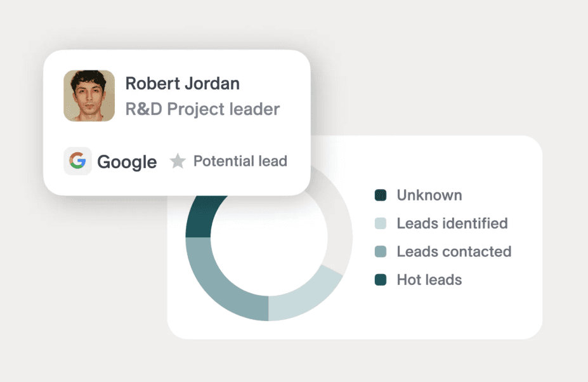The height and width of the screenshot is (382, 588).
Task: Click the Google company name text
Action: point(127,162)
